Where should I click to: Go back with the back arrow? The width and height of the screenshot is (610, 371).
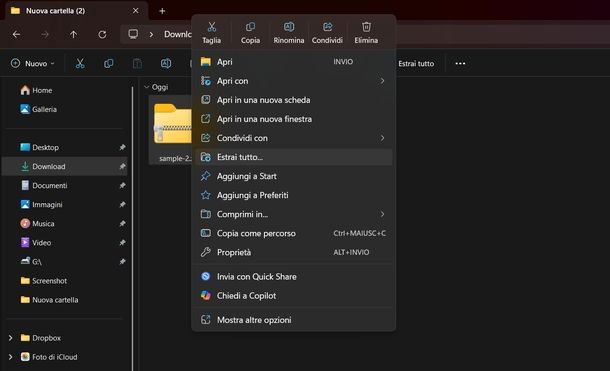16,35
